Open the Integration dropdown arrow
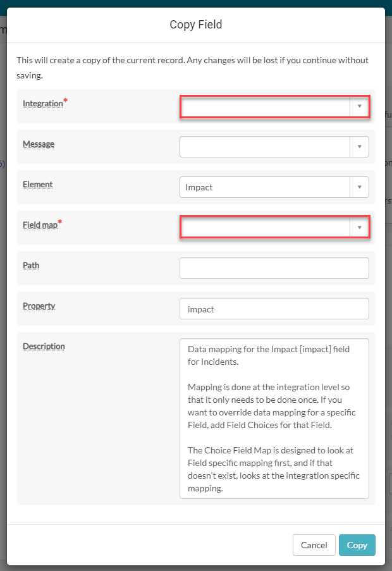Image resolution: width=392 pixels, height=571 pixels. [359, 106]
